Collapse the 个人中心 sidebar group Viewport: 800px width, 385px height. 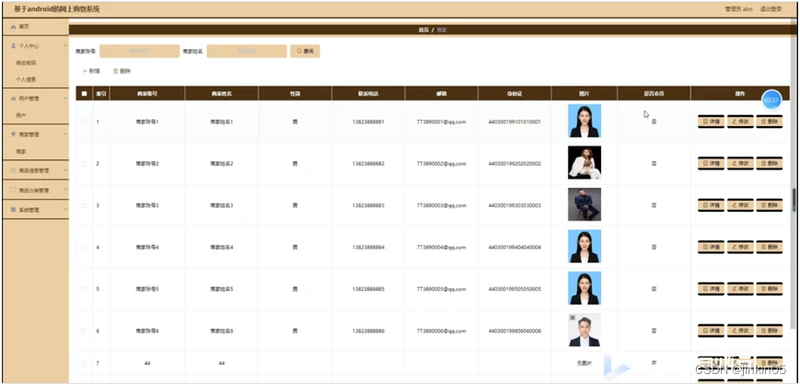[35, 46]
